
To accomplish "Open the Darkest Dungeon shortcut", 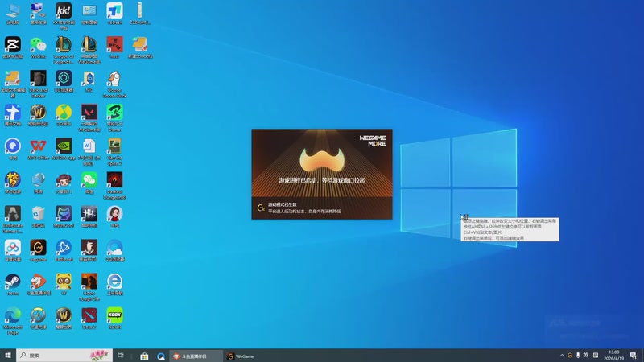I will click(x=114, y=186).
